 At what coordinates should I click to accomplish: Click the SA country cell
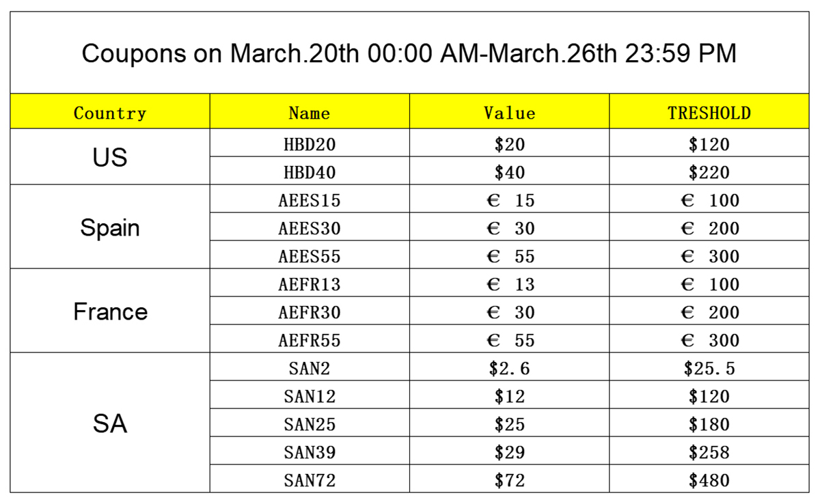click(110, 424)
